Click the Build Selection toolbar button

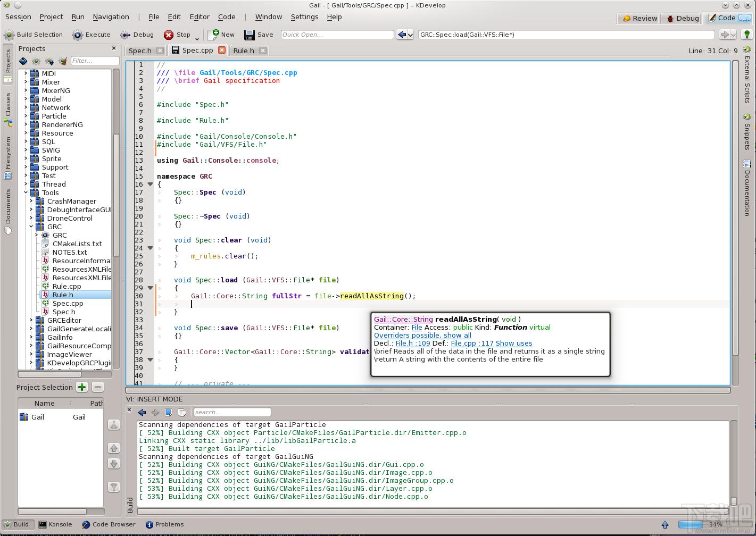34,35
